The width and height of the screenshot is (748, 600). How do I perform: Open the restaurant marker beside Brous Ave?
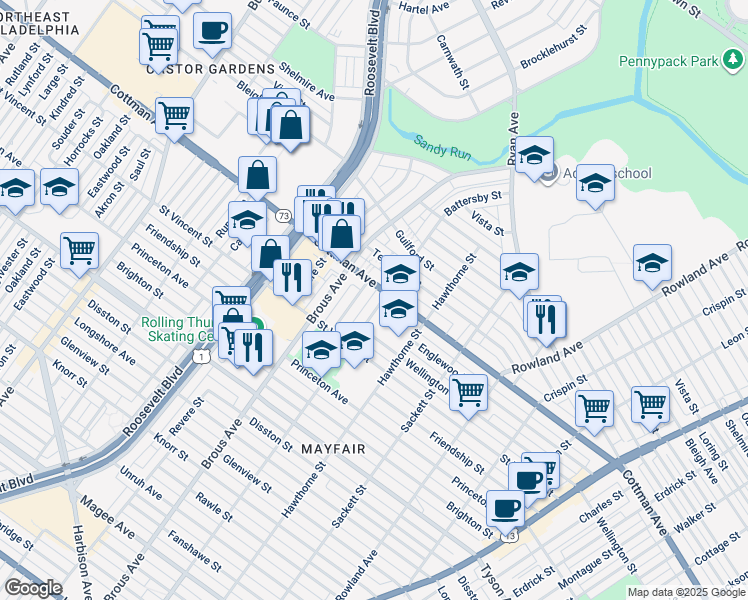coord(292,279)
